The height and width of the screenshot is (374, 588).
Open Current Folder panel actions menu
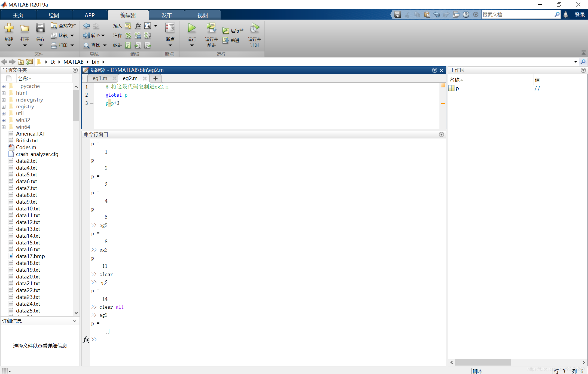(75, 70)
